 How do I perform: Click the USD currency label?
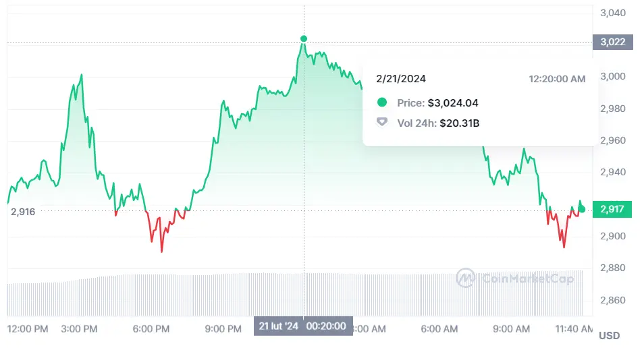click(x=609, y=335)
